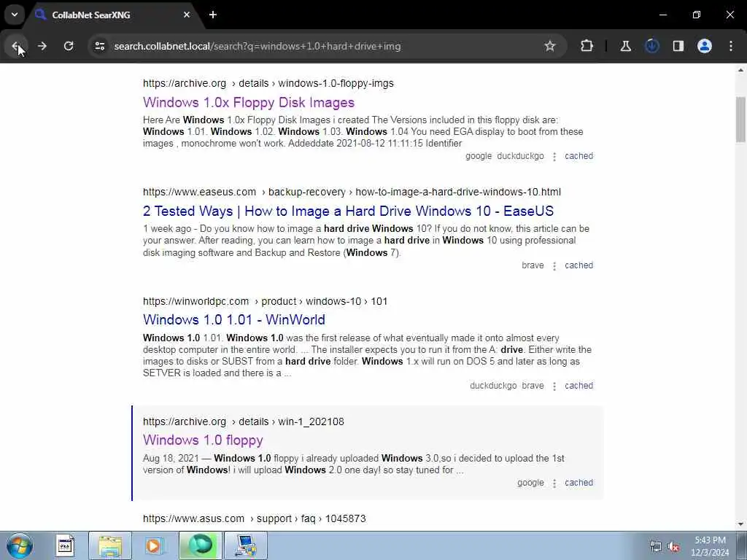Click the scrollbar down arrow
Viewport: 747px width, 560px height.
click(740, 524)
